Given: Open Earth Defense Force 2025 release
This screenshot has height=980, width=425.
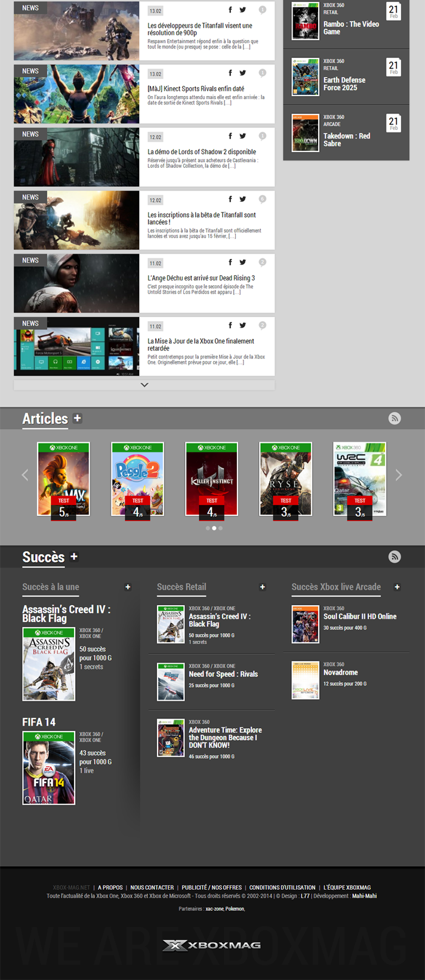Looking at the screenshot, I should tap(344, 84).
